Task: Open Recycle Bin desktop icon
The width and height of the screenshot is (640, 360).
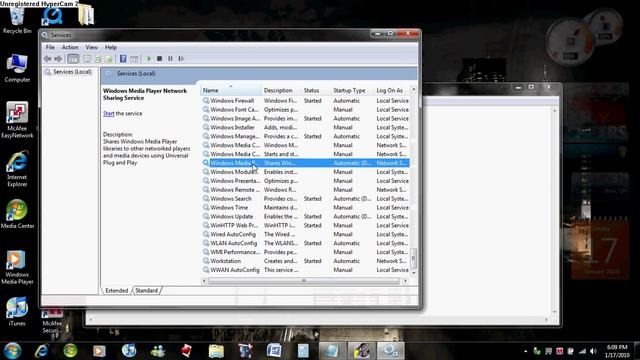Action: [17, 19]
